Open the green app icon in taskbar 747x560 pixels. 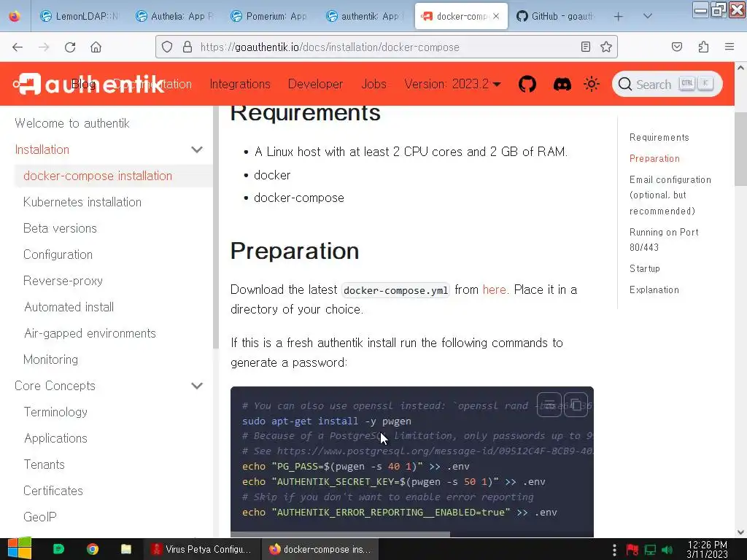coord(58,549)
